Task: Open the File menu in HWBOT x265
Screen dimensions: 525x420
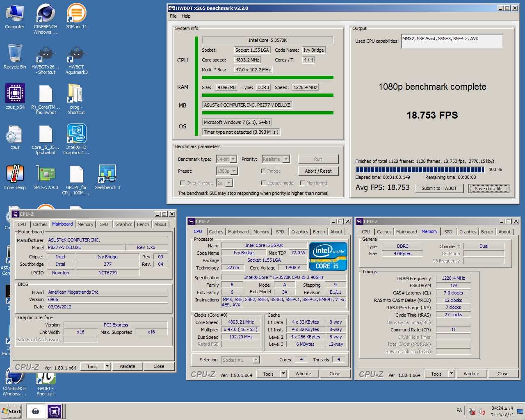Action: tap(173, 16)
